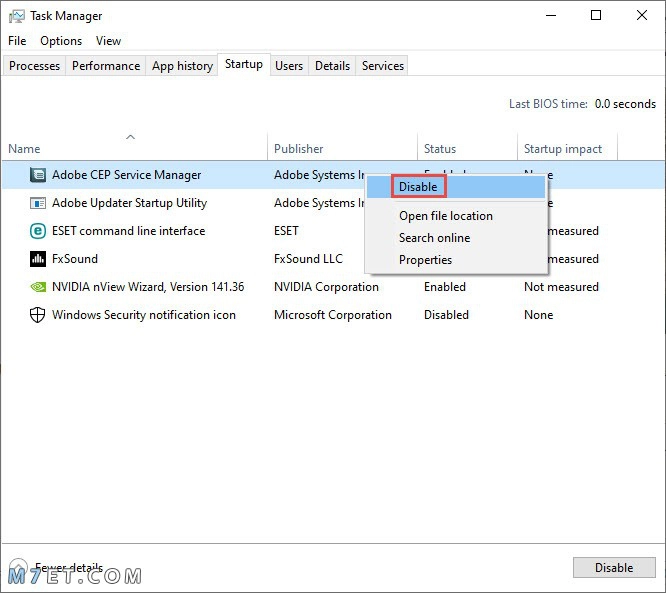Click the Disable button at bottom right

(x=614, y=568)
